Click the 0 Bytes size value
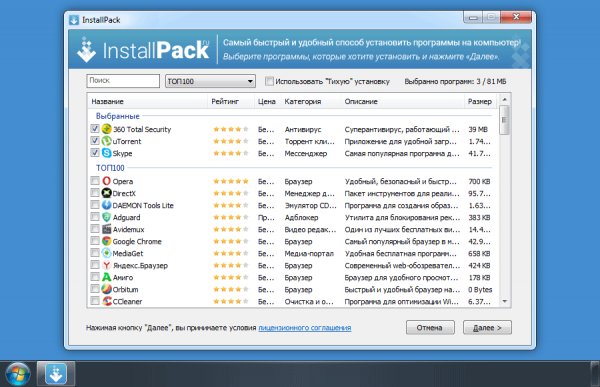 coord(480,289)
